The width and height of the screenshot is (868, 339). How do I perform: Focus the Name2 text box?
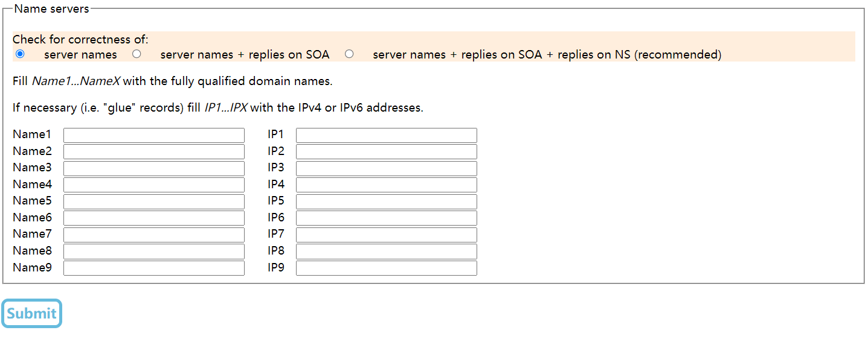point(154,151)
